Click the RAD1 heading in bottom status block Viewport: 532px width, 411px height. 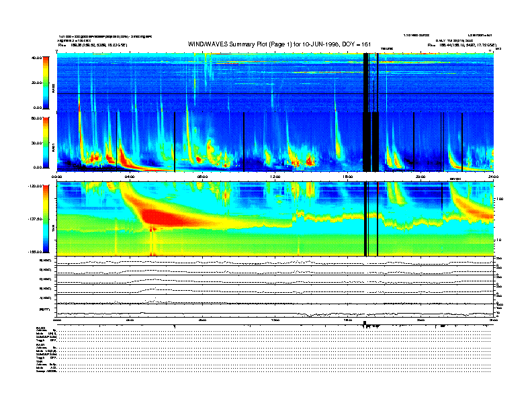(41, 345)
